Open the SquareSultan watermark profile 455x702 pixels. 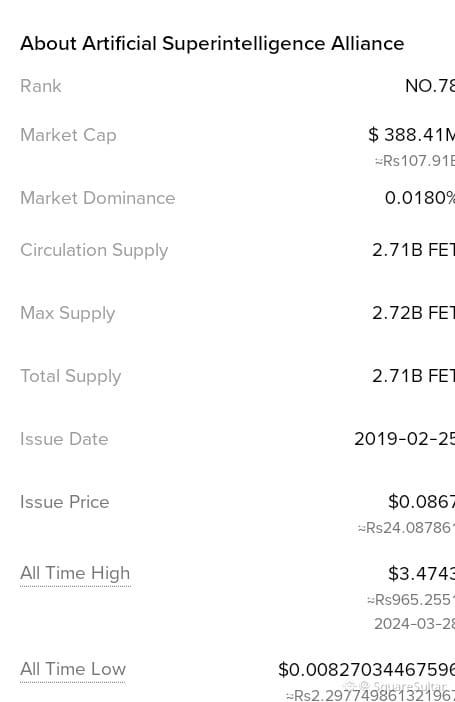click(x=395, y=687)
